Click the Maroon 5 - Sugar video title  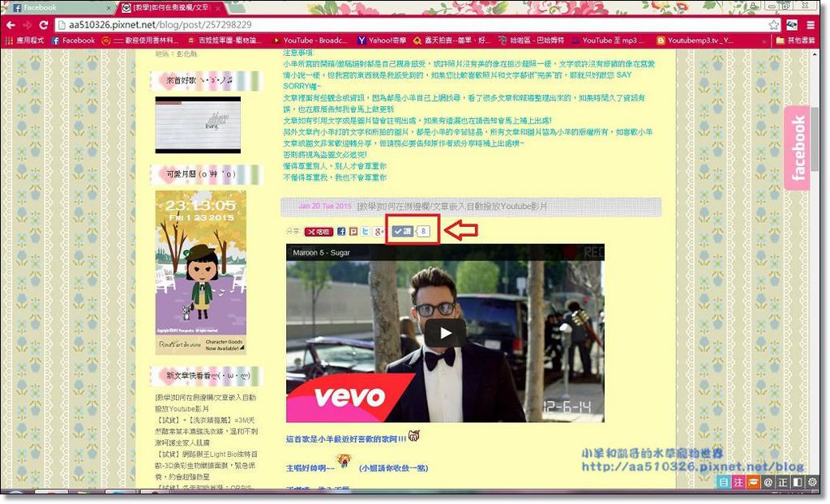[321, 253]
